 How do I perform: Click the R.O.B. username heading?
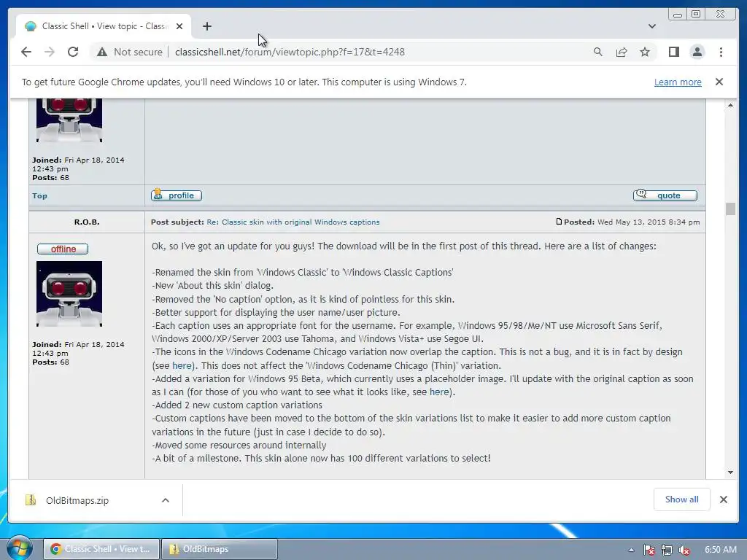tap(87, 222)
